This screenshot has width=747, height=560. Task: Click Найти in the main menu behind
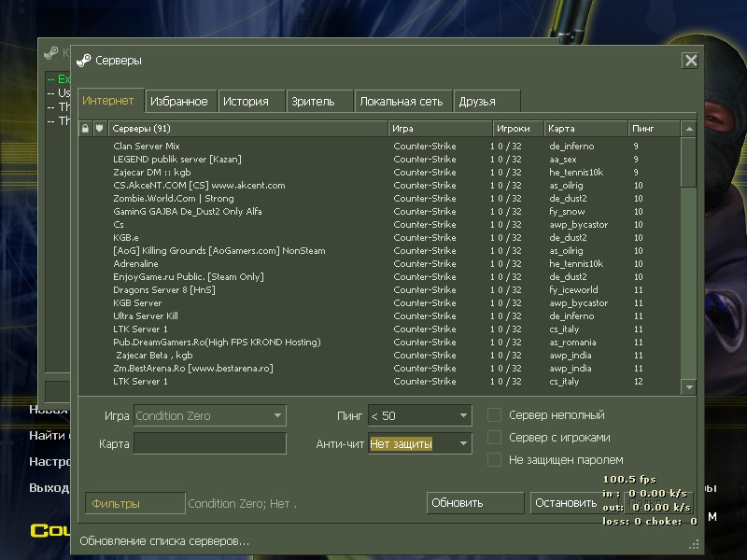(x=47, y=435)
